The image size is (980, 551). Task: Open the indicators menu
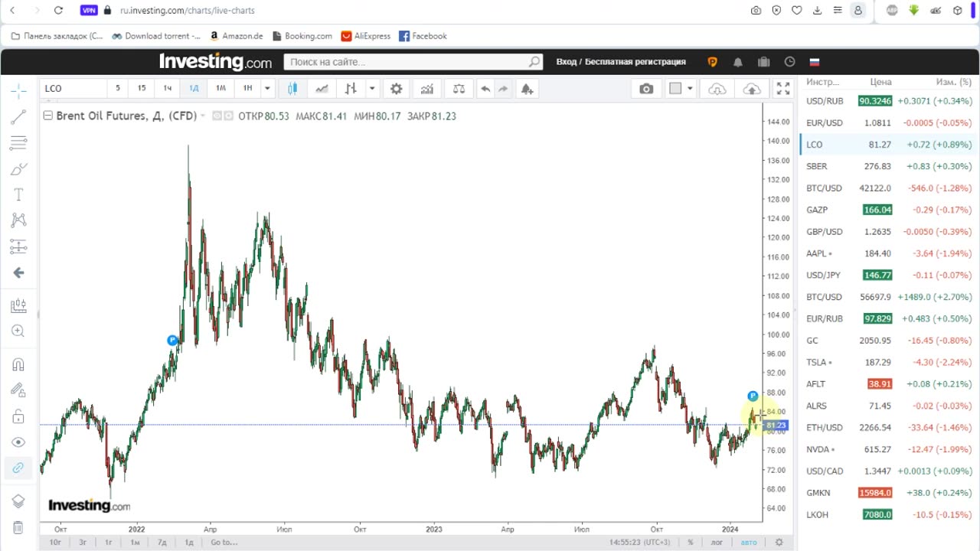427,89
